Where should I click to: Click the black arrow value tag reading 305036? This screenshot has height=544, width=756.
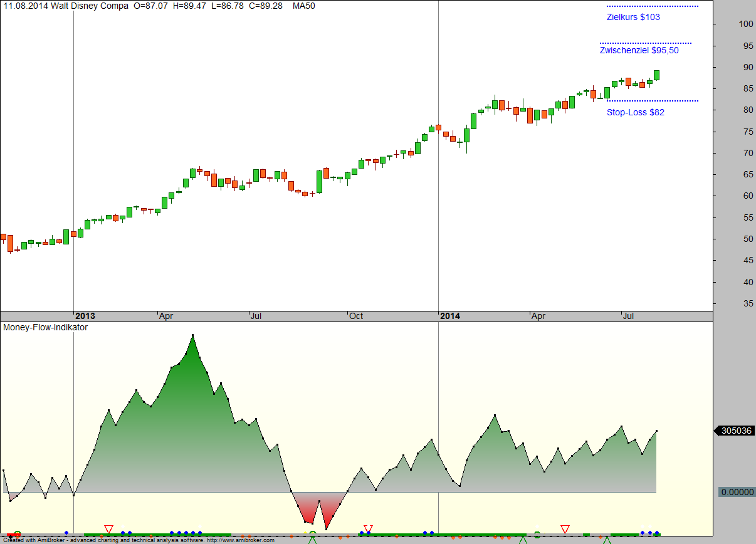click(x=734, y=431)
